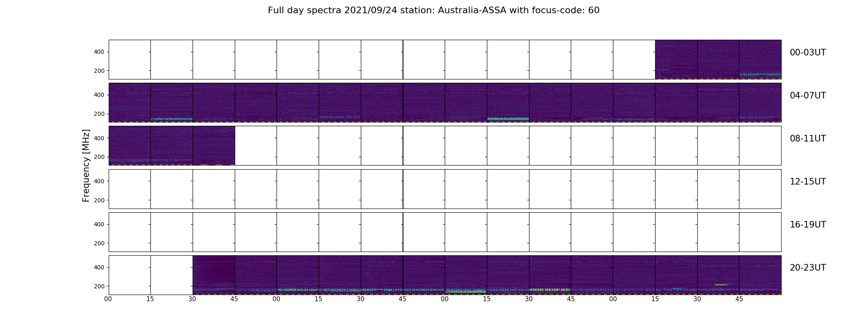Select the 21:00 panel with green emission band
Screen dimensions: 868x331
point(298,275)
